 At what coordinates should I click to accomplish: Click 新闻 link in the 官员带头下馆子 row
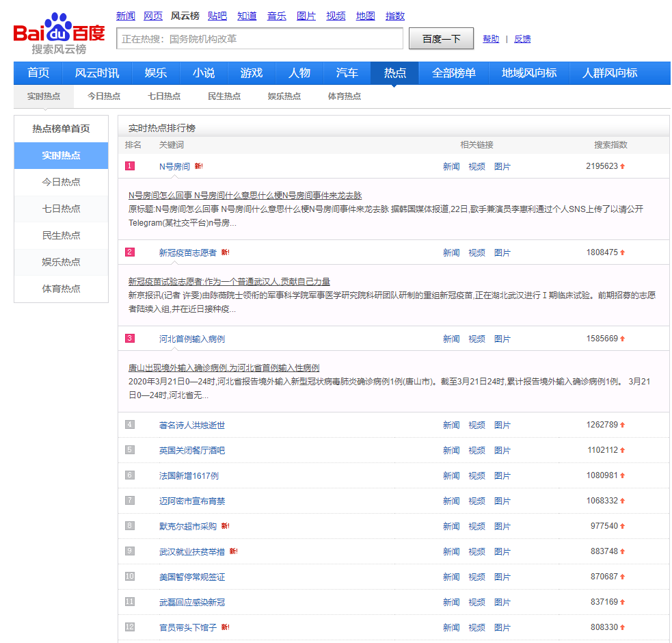pyautogui.click(x=451, y=627)
